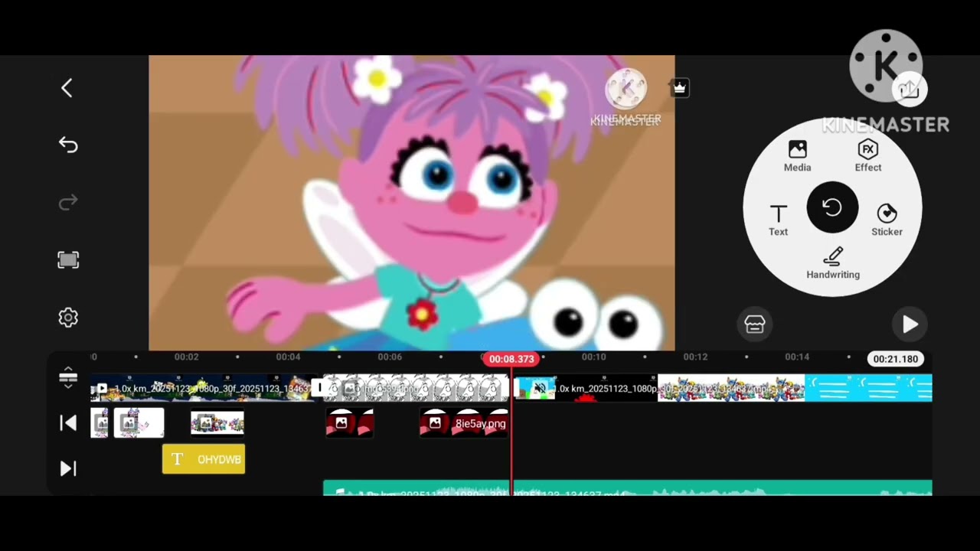Select the muted video clip after playhead

click(585, 388)
